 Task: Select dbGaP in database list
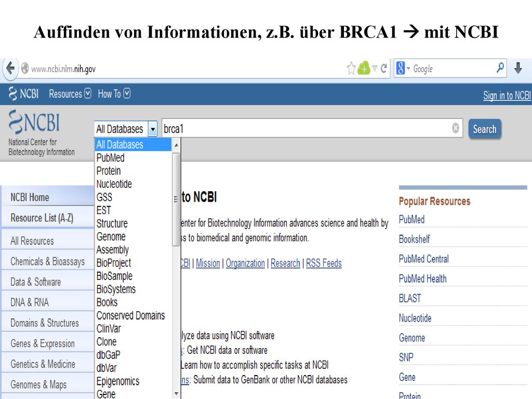click(x=133, y=355)
